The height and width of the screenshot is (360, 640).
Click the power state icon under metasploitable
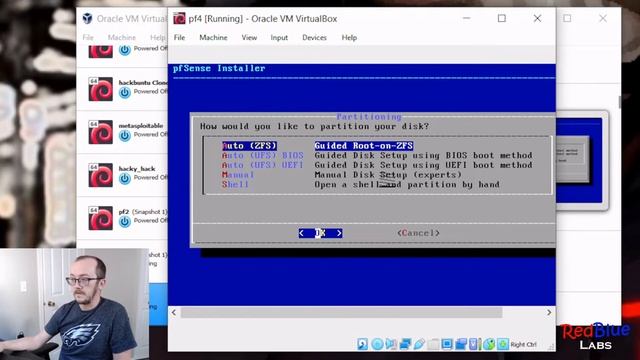[124, 136]
